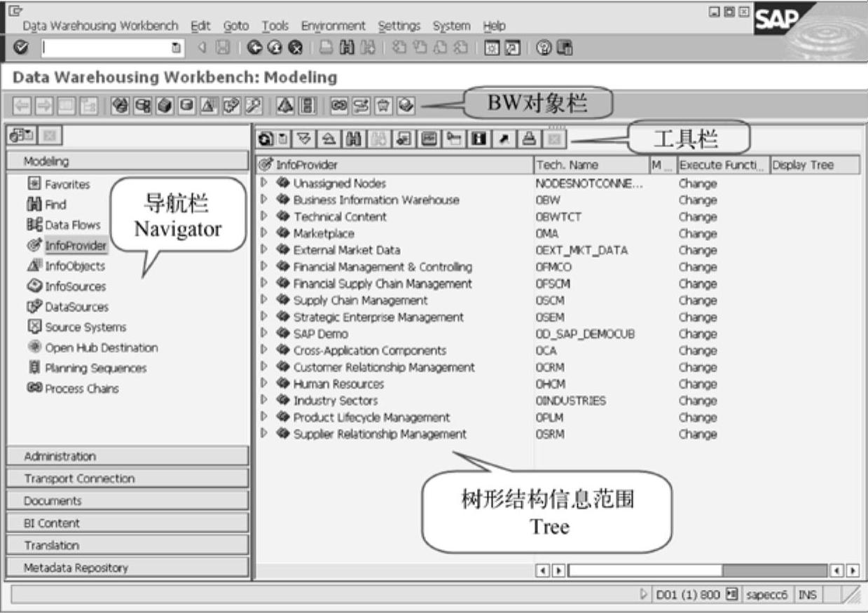
Task: Click the Exit icon in standard toolbar
Action: coord(275,48)
